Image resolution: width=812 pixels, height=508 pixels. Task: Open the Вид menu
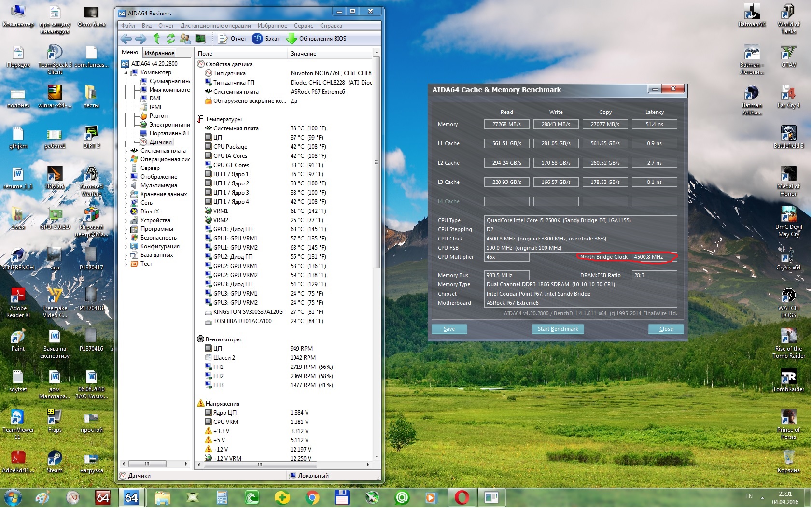point(147,26)
